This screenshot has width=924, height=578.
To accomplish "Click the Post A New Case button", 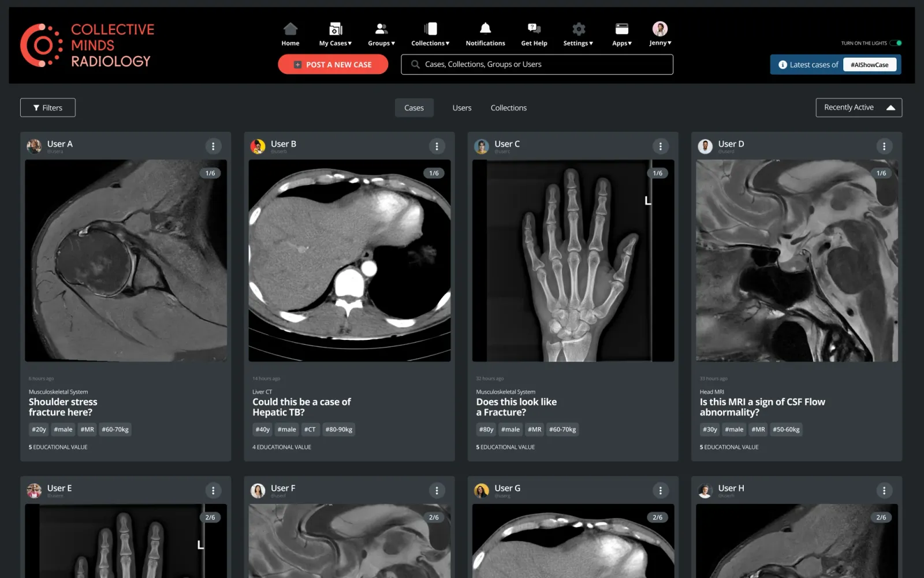I will pos(333,65).
